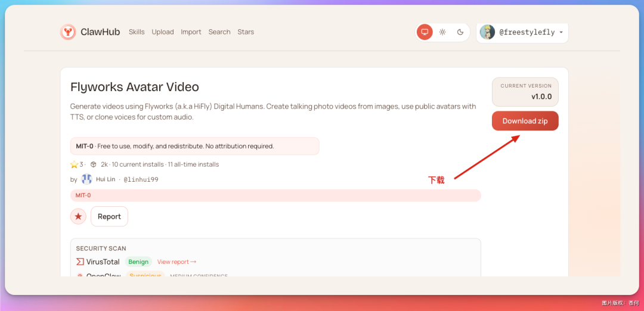
Task: Star this skill with the red star button
Action: click(x=78, y=216)
